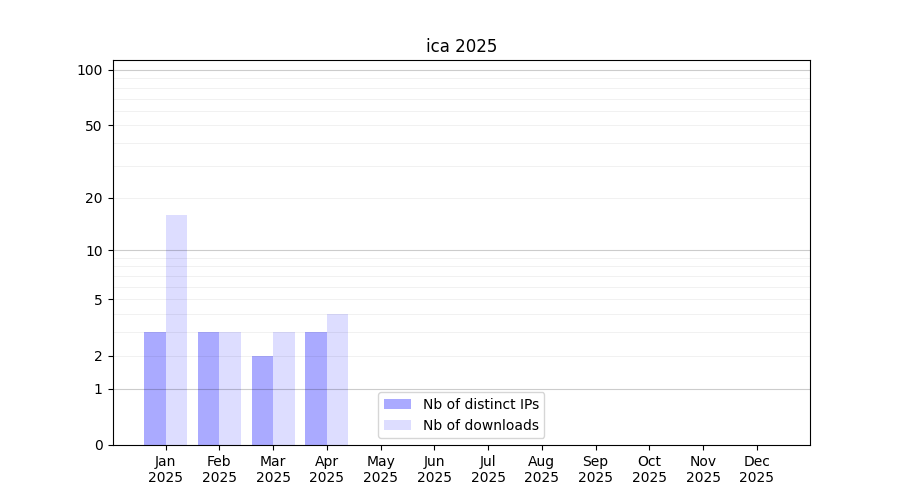Click the February downloads bar

pyautogui.click(x=230, y=388)
